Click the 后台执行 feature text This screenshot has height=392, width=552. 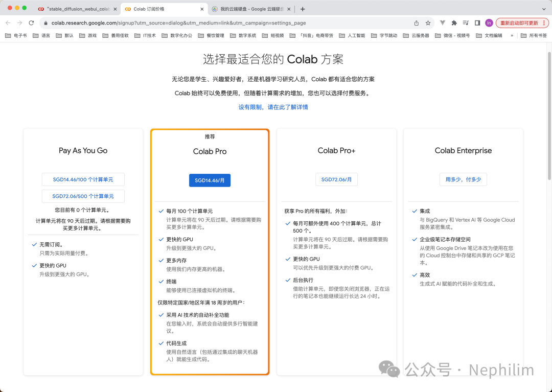[x=303, y=280]
